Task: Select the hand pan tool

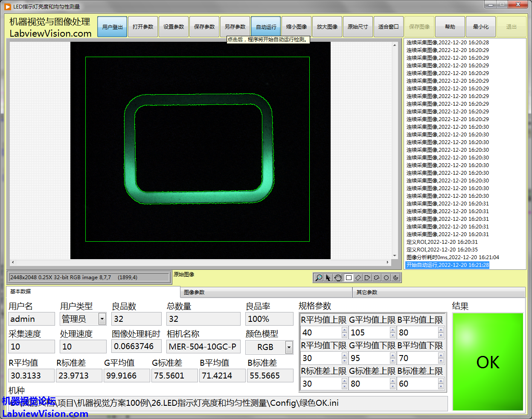Action: point(338,277)
